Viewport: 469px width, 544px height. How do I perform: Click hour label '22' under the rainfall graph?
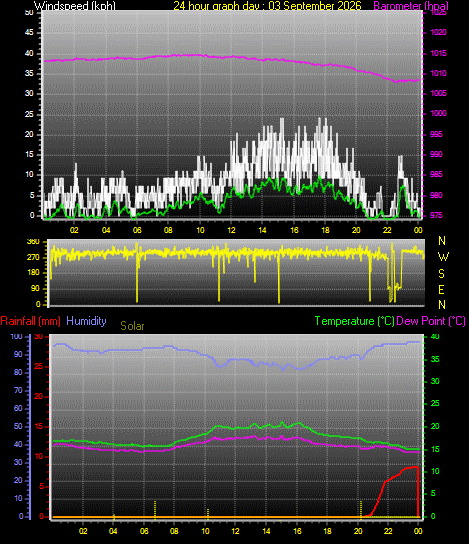(x=388, y=531)
